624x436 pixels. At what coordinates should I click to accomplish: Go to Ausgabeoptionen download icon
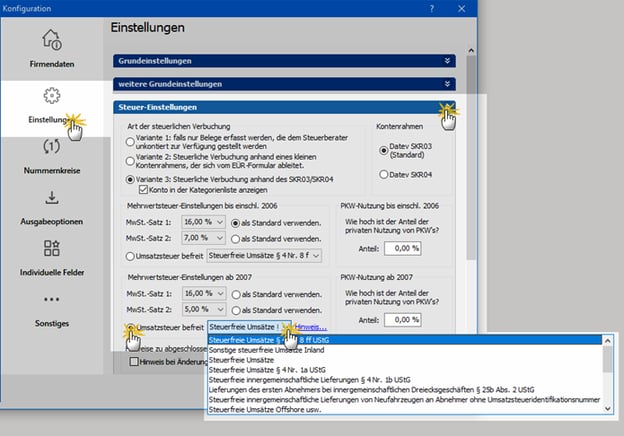point(51,198)
